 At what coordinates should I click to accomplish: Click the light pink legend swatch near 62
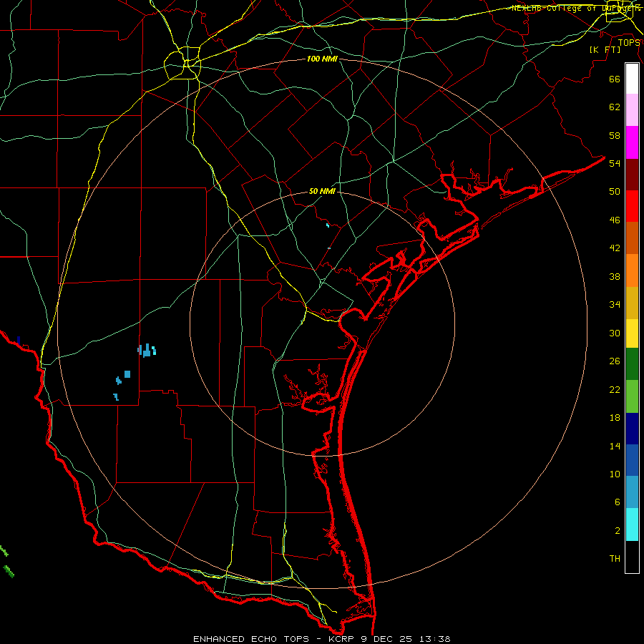point(632,109)
